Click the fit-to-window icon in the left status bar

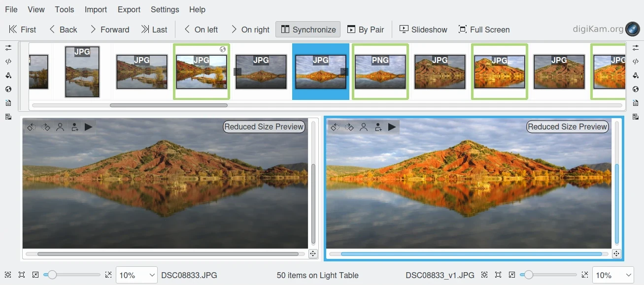click(22, 275)
